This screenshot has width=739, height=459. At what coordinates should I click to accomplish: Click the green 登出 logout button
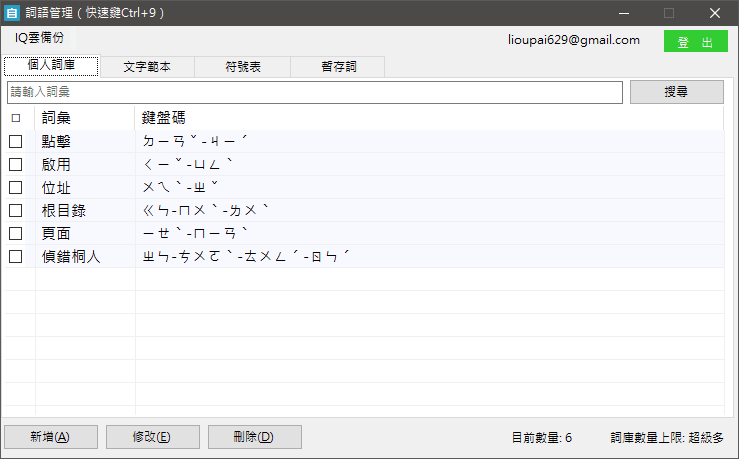click(696, 41)
